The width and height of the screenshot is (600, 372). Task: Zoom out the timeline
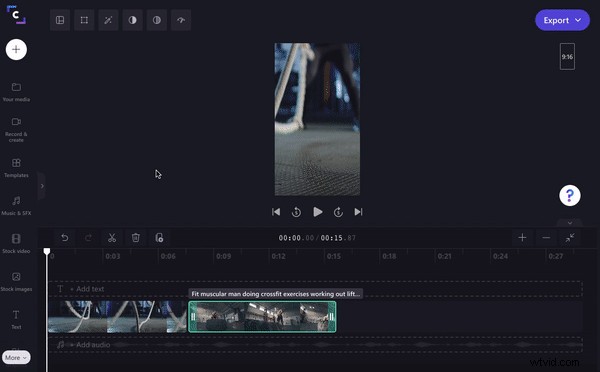coord(546,238)
